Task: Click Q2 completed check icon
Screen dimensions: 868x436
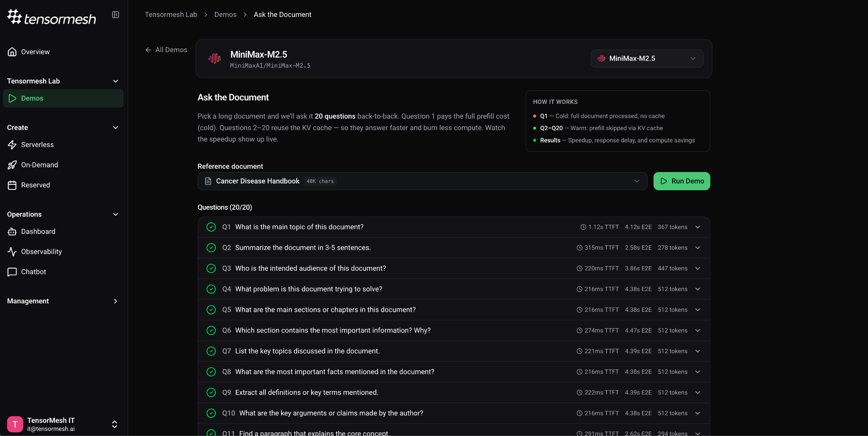Action: (x=211, y=248)
